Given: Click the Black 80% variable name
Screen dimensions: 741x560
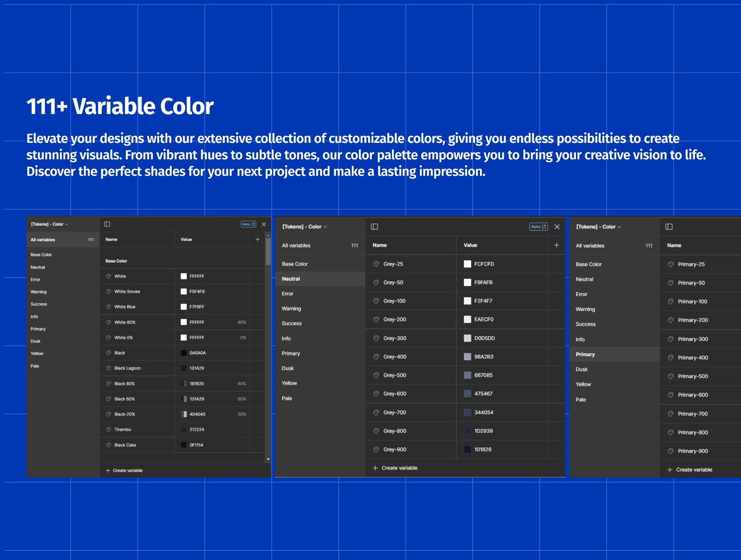Looking at the screenshot, I should coord(124,384).
